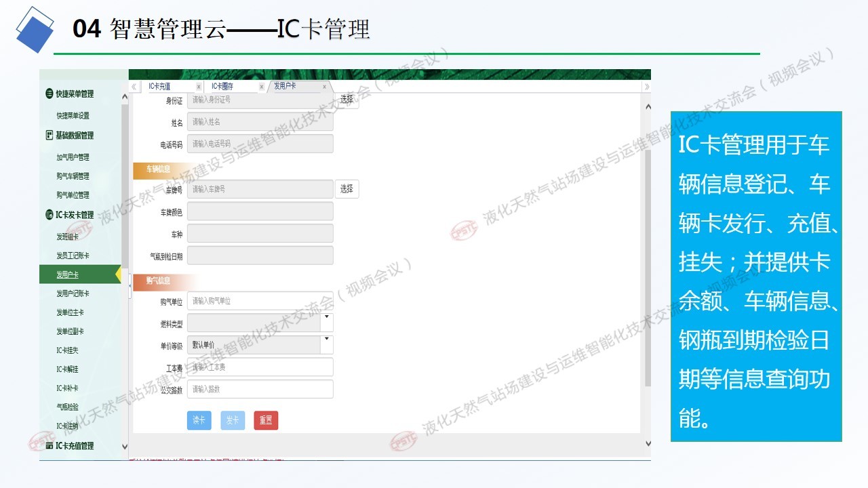The image size is (868, 488).
Task: Open the 燃料类型 dropdown
Action: tap(326, 322)
